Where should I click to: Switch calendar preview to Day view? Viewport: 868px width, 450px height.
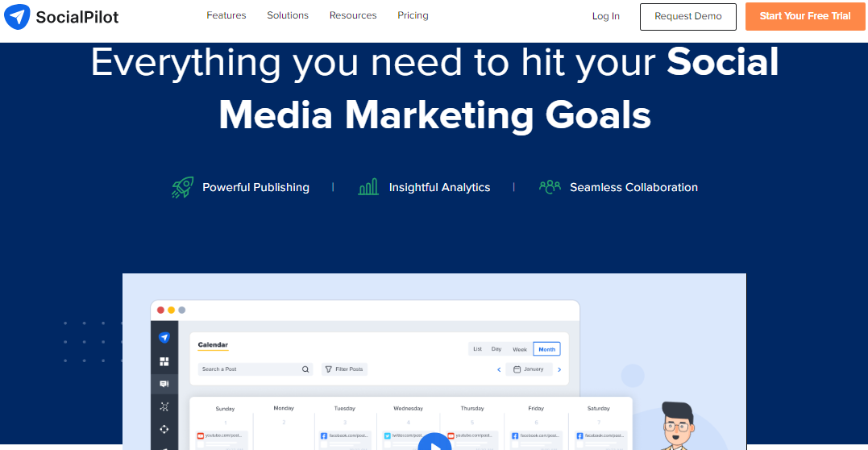coord(496,349)
